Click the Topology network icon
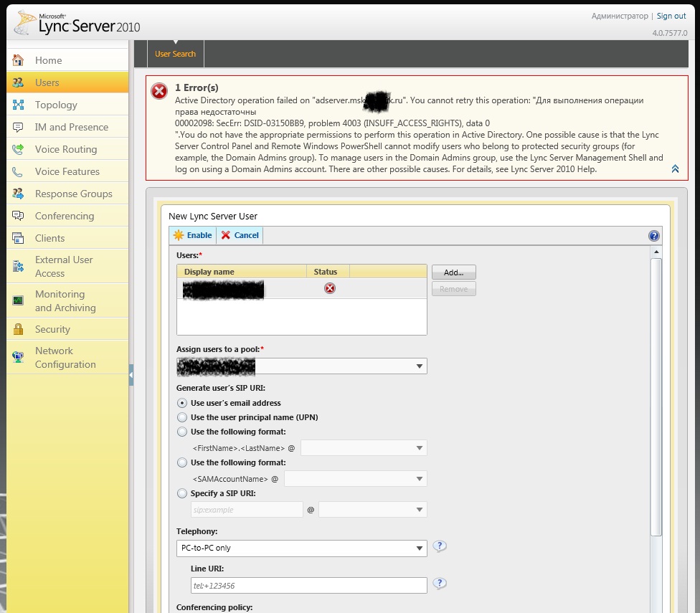 pyautogui.click(x=18, y=105)
